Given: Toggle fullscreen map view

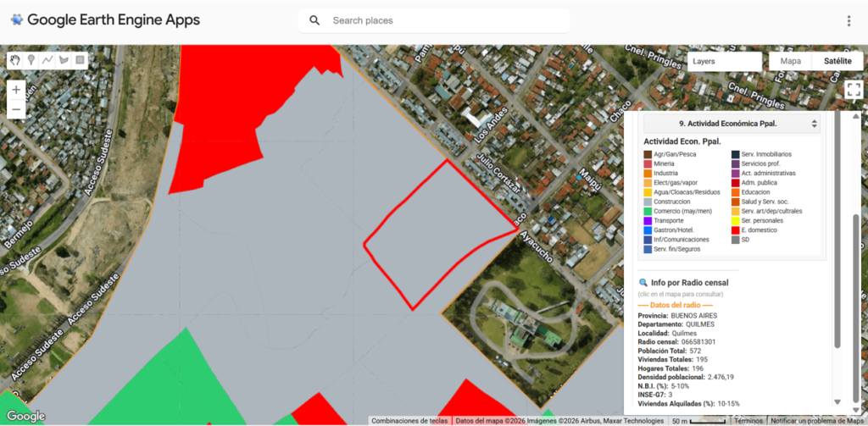Looking at the screenshot, I should [854, 91].
